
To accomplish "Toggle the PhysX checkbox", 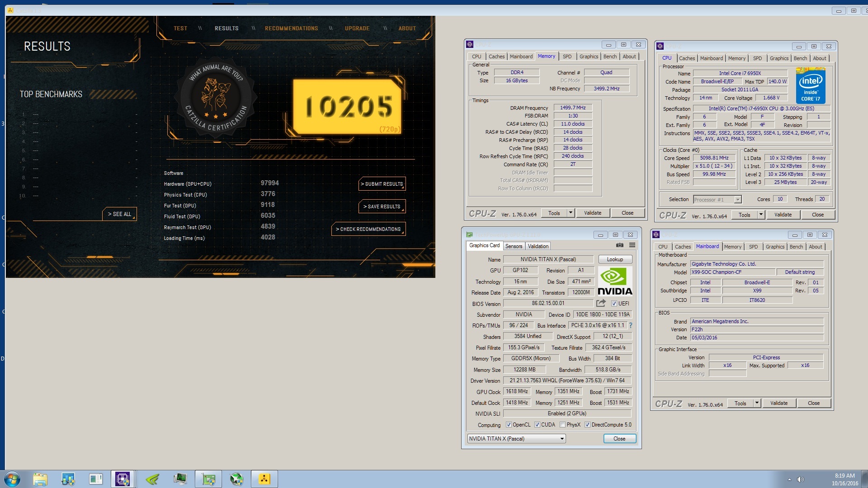I will pos(562,425).
